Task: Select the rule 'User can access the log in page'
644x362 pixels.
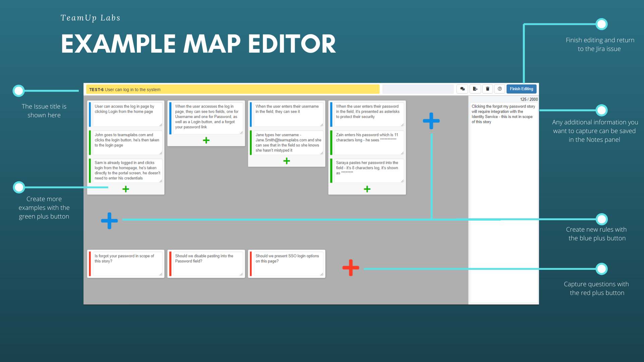Action: point(127,114)
